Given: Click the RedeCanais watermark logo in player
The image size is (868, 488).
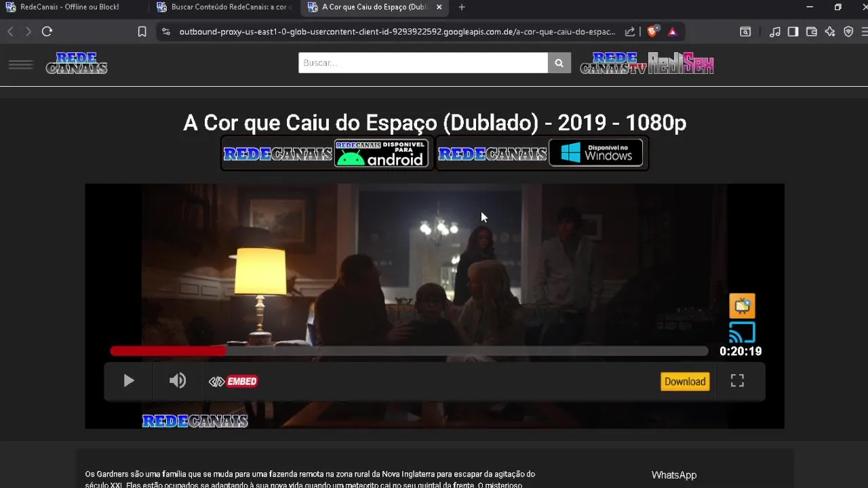Looking at the screenshot, I should 195,421.
